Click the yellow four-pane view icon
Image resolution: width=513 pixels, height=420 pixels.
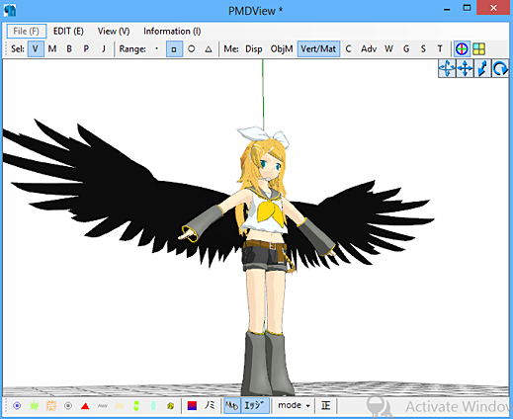(478, 49)
